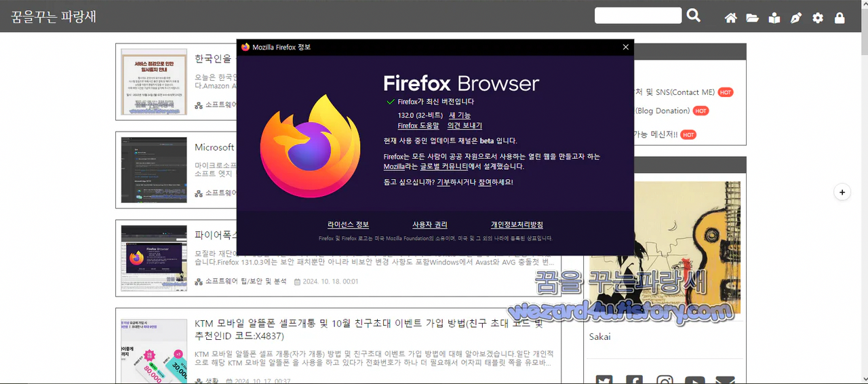Open thumbnail of the 한국인 post
The image size is (868, 384).
pos(154,81)
